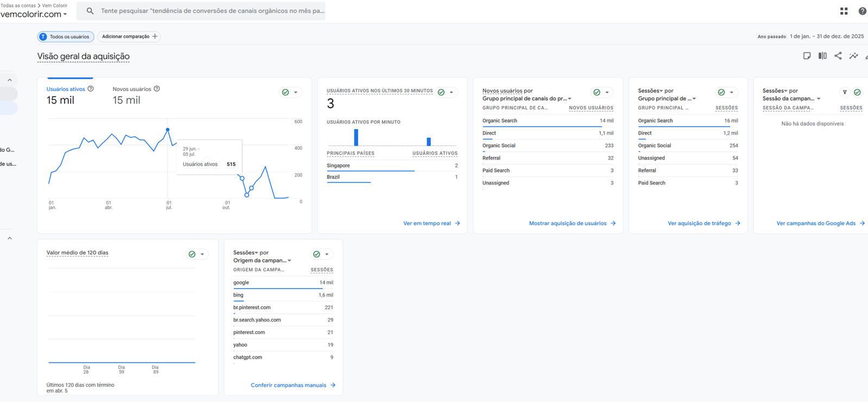Share this report via share icon
This screenshot has height=402, width=868.
[838, 56]
